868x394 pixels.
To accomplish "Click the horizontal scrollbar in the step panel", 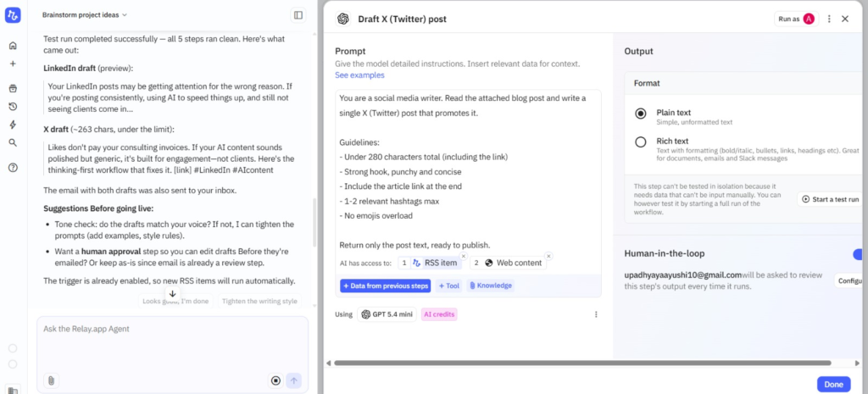I will [x=582, y=363].
